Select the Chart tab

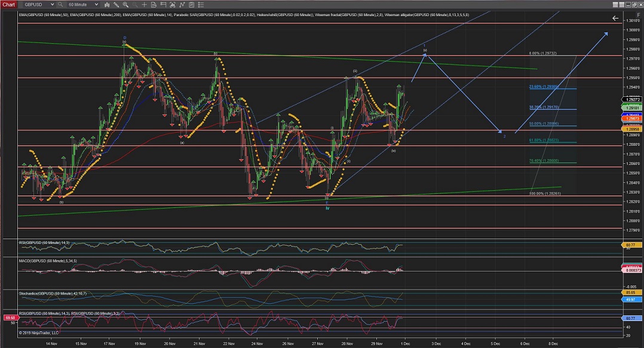coord(8,4)
